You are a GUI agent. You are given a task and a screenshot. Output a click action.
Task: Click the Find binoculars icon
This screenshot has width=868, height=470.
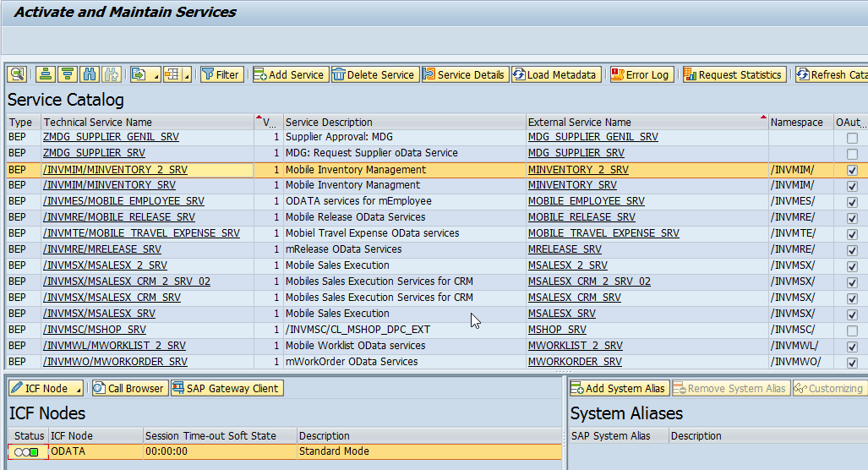click(90, 74)
